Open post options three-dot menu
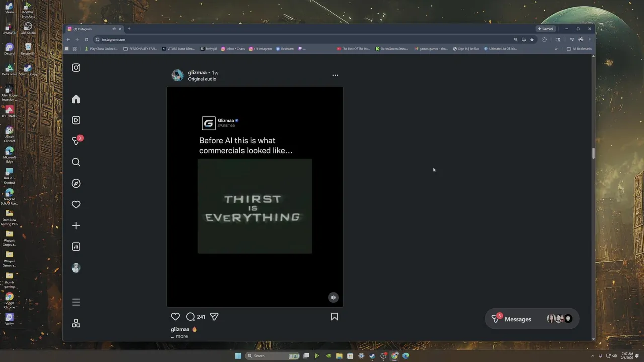 pyautogui.click(x=335, y=75)
